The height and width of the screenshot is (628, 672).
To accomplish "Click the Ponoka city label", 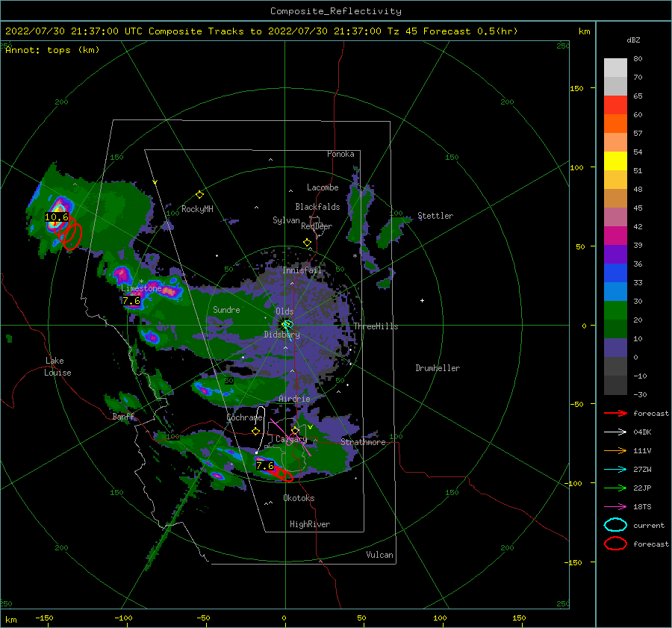I will coord(340,154).
